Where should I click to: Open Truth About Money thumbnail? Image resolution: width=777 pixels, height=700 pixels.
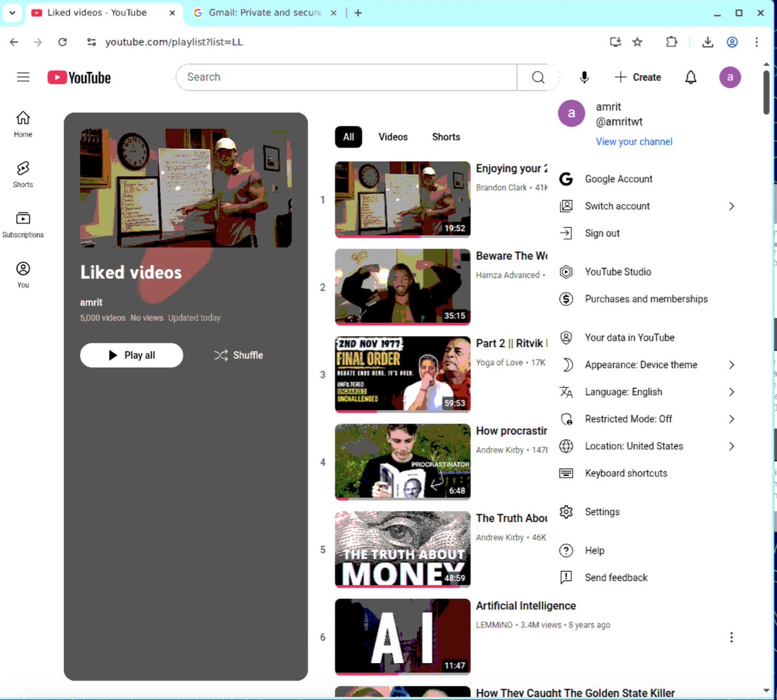pyautogui.click(x=403, y=549)
